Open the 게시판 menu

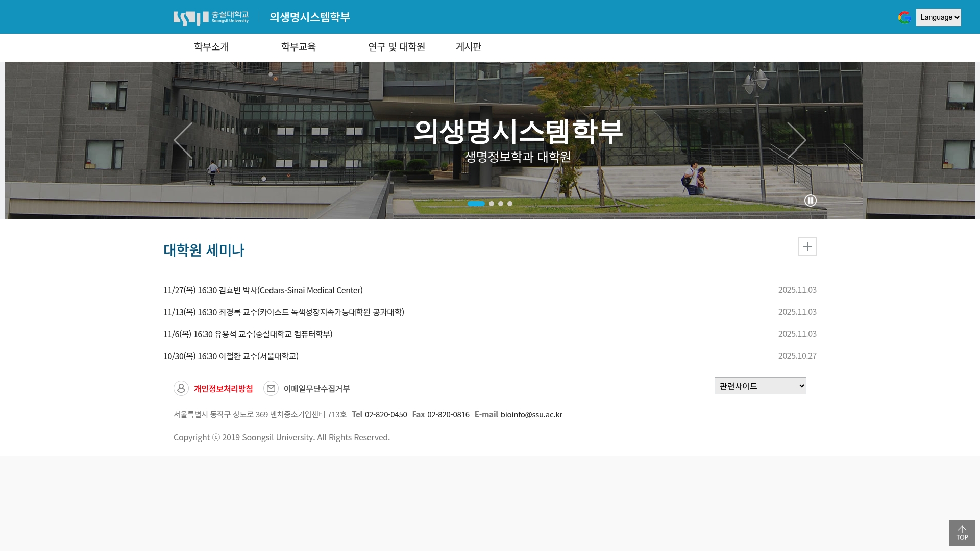pyautogui.click(x=469, y=47)
